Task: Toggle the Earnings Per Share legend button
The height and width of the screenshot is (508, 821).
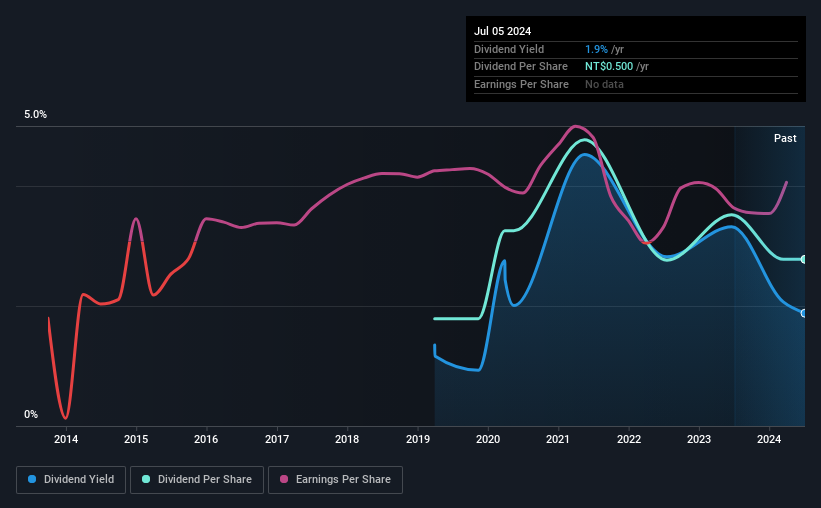Action: tap(335, 480)
